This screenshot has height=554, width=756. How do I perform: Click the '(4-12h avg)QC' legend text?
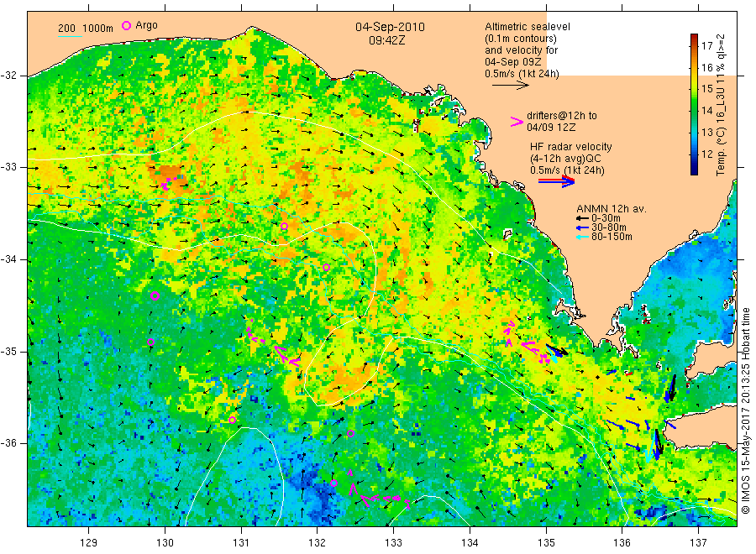coord(565,159)
